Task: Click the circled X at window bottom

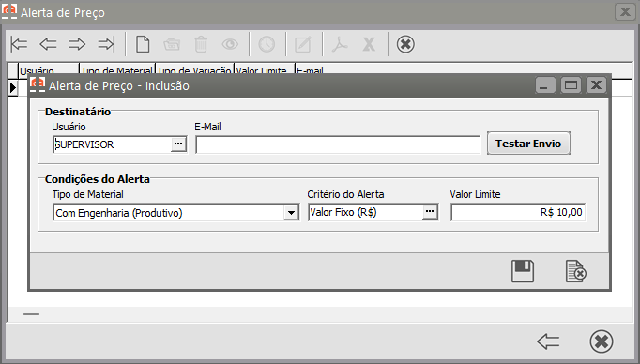Action: tap(602, 341)
